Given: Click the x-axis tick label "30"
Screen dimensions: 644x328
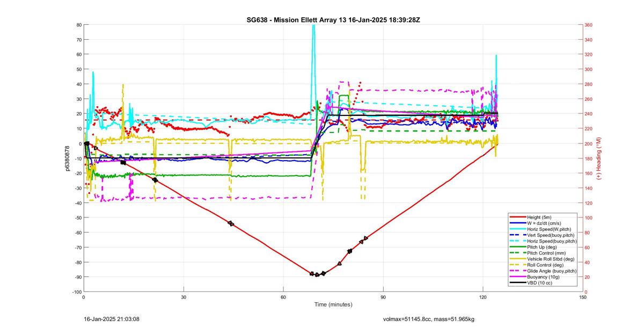Looking at the screenshot, I should (x=184, y=297).
